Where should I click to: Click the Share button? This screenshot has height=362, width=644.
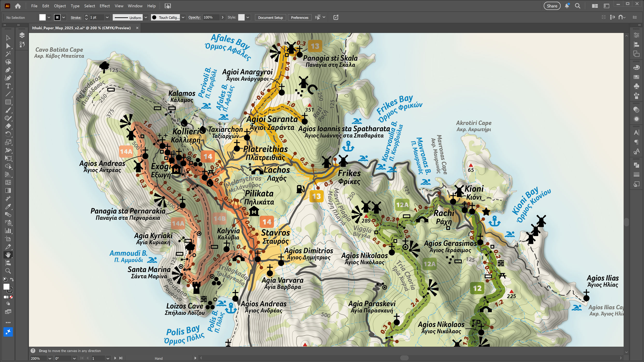pos(552,6)
